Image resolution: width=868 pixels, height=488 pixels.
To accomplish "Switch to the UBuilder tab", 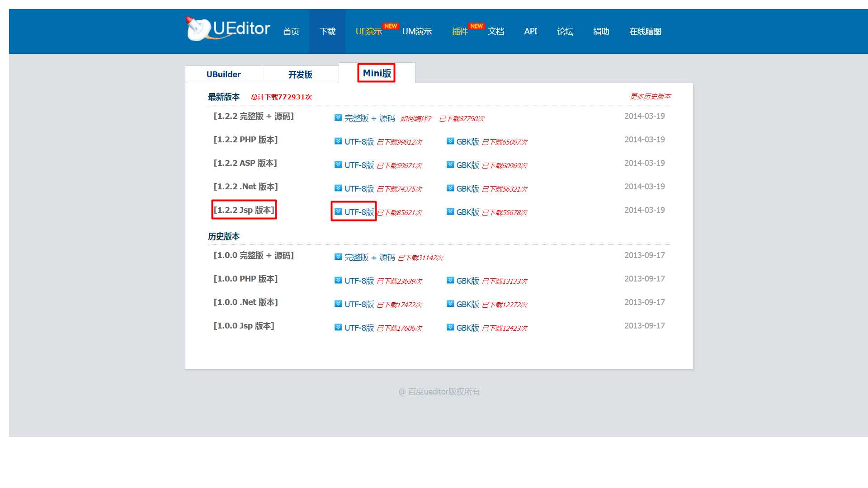I will coord(223,75).
